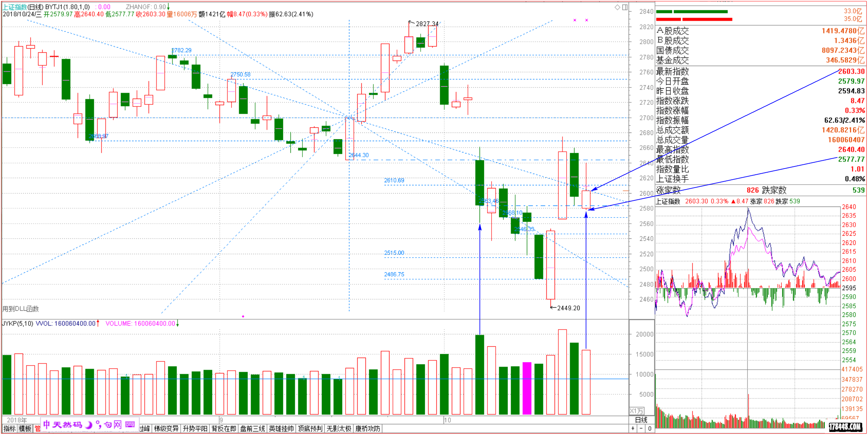Image resolution: width=868 pixels, height=435 pixels.
Task: Click the moon icon in the IME bar
Action: [x=89, y=425]
